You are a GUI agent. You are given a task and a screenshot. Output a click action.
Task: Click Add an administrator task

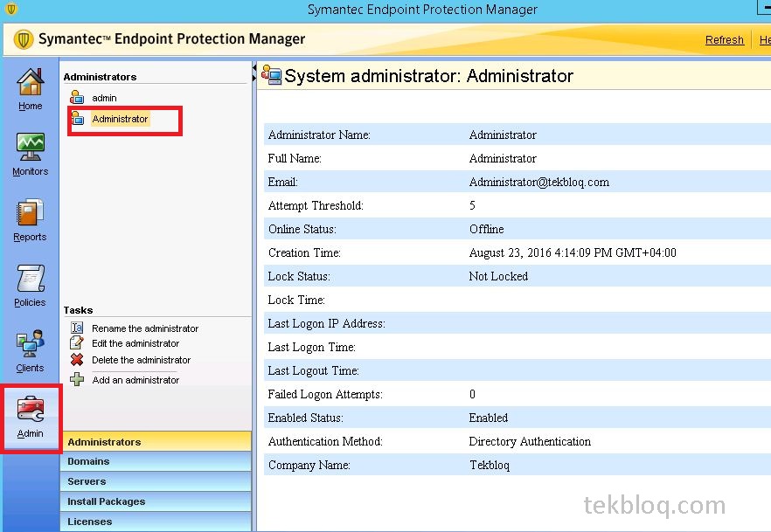click(135, 380)
